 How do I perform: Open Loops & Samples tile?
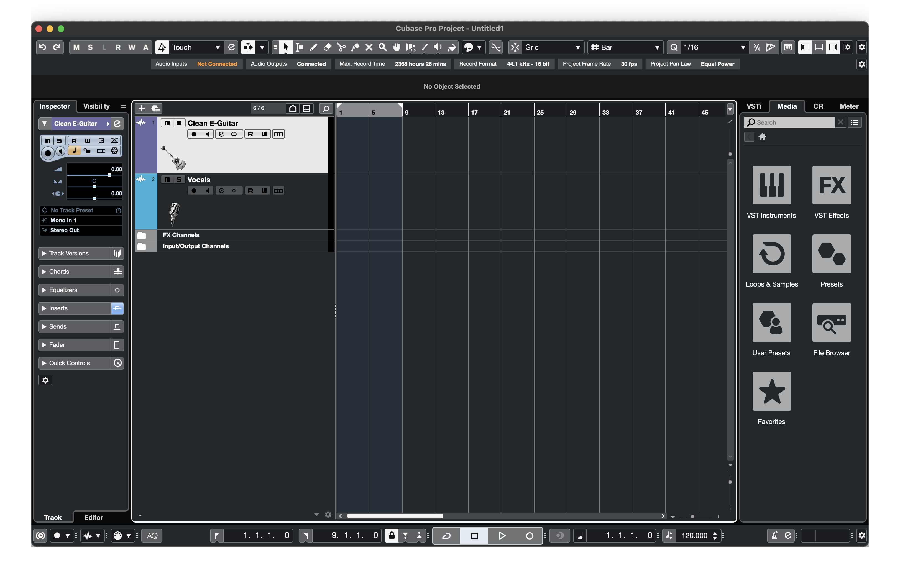coord(771,254)
